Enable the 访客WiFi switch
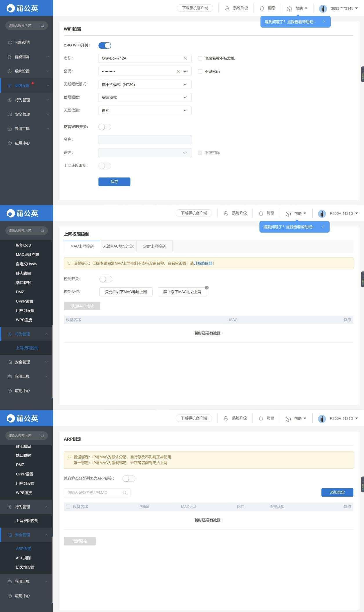The width and height of the screenshot is (364, 612). 105,127
